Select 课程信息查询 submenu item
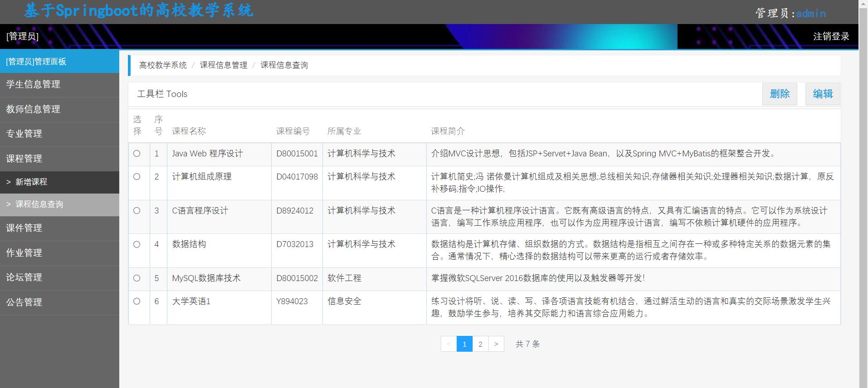 [59, 205]
